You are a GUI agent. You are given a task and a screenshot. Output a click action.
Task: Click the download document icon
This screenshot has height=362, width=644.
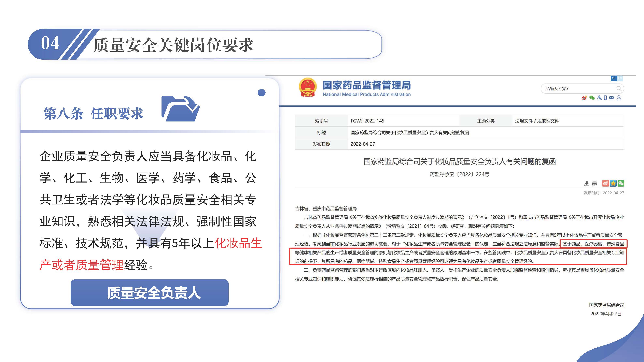tap(587, 184)
